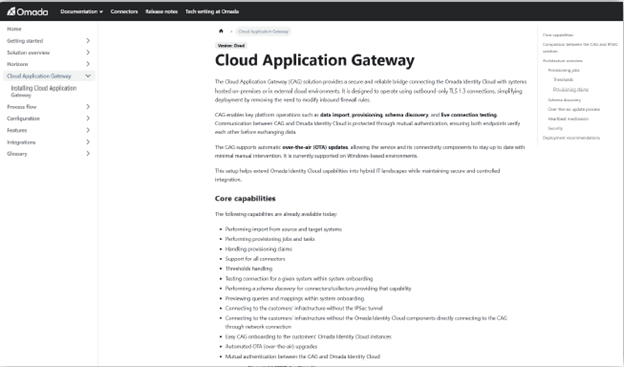Open Release notes in the top navigation
The height and width of the screenshot is (367, 624).
point(162,12)
